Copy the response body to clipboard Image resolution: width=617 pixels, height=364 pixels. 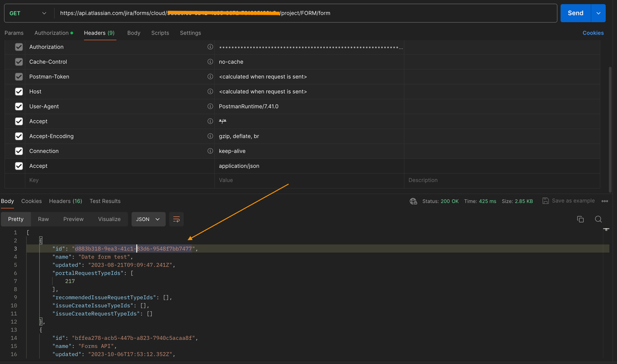580,219
